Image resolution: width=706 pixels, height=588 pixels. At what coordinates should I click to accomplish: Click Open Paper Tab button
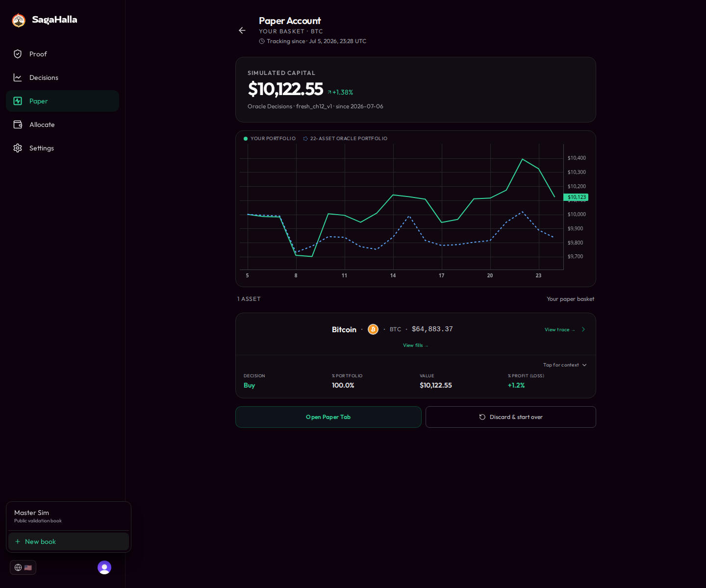pos(328,417)
